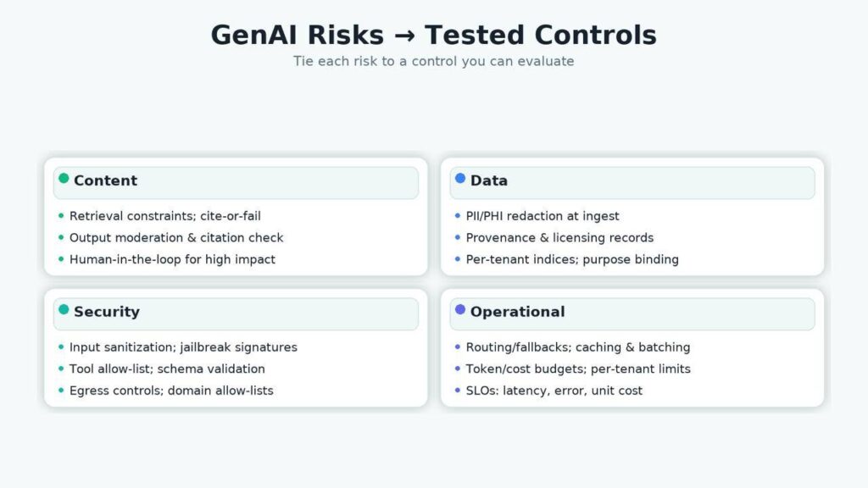Click the blue dot beside Data
Viewport: 868px width, 488px height.
coord(460,179)
